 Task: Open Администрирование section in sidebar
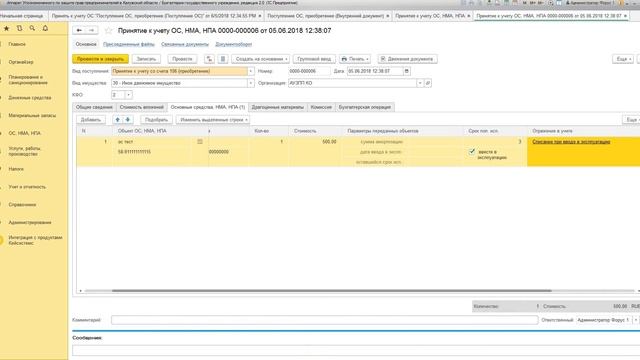coord(30,222)
